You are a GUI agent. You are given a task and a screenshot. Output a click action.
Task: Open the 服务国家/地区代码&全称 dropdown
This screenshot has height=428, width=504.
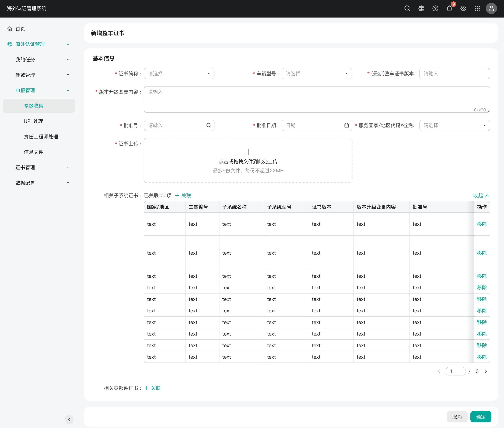454,125
